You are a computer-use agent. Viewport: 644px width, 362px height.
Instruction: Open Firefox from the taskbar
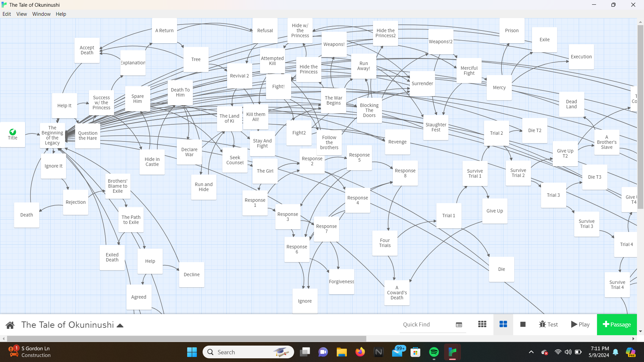pos(360,352)
